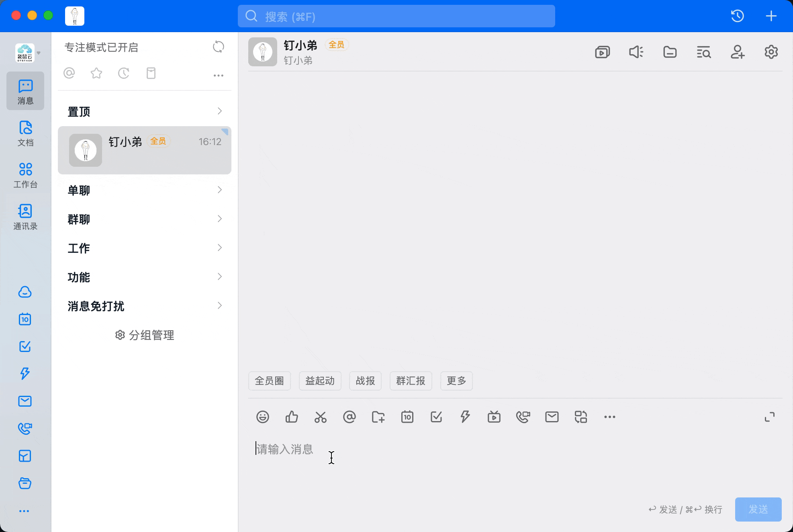Switch to the 文档 tab
This screenshot has height=532, width=793.
(x=25, y=133)
